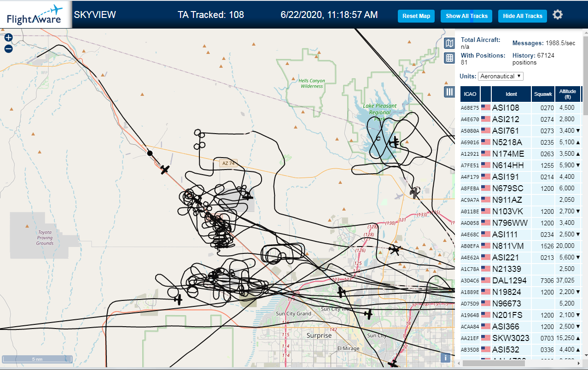The image size is (588, 370).
Task: Select the N103VK aircraft row
Action: pyautogui.click(x=521, y=211)
